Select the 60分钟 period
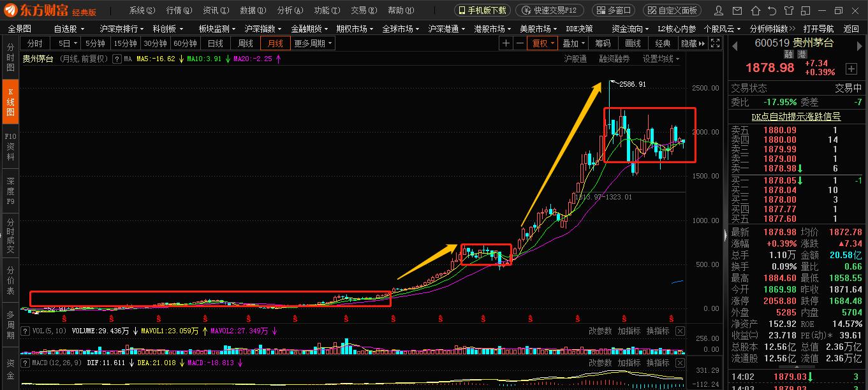The image size is (868, 390). (x=185, y=43)
